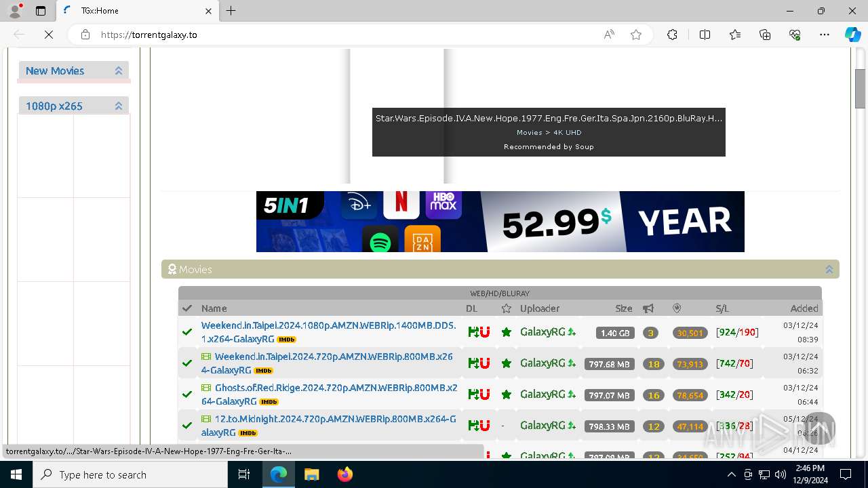Open the notification center
Image resolution: width=868 pixels, height=488 pixels.
pos(846,474)
